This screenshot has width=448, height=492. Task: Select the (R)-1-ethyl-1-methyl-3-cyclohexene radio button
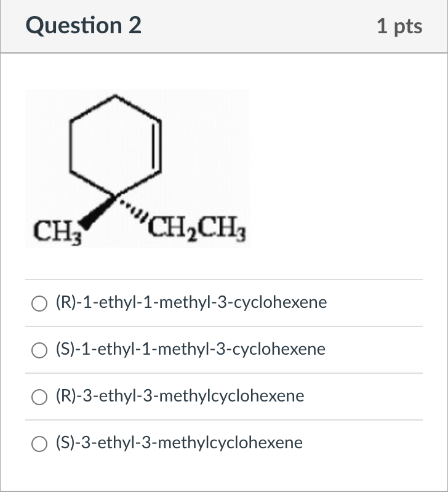pyautogui.click(x=39, y=304)
